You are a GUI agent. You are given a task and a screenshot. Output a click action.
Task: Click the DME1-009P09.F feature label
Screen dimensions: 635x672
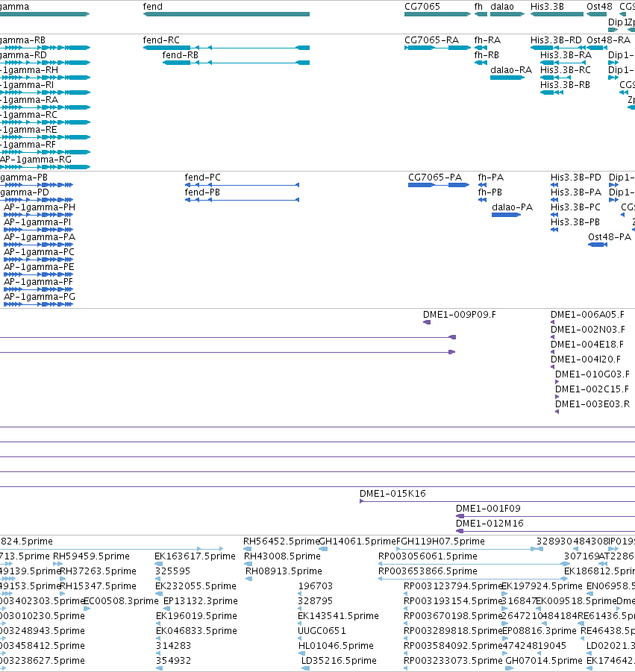point(459,314)
